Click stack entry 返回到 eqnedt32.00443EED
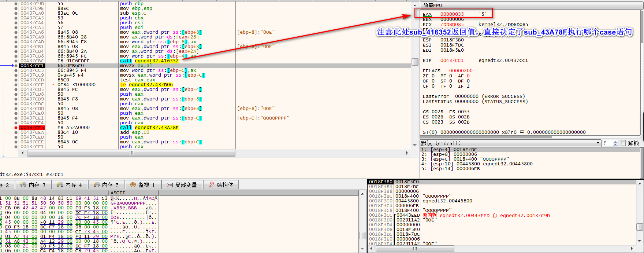The image size is (644, 253). 486,216
